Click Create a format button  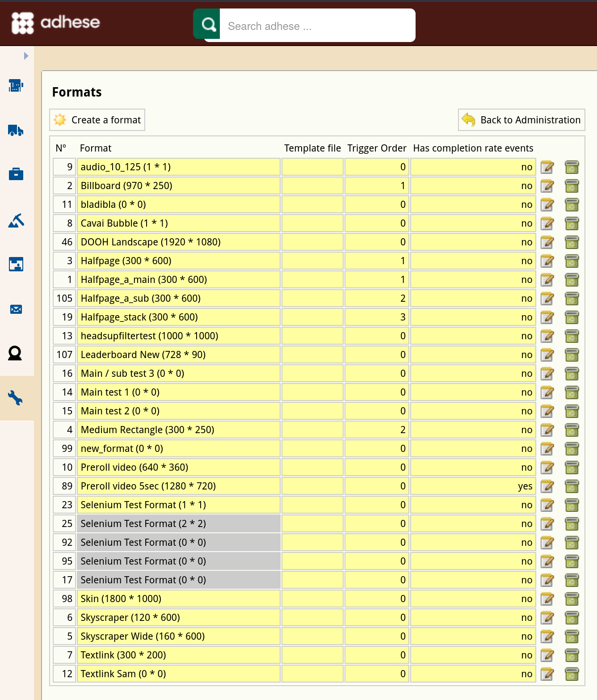coord(97,120)
